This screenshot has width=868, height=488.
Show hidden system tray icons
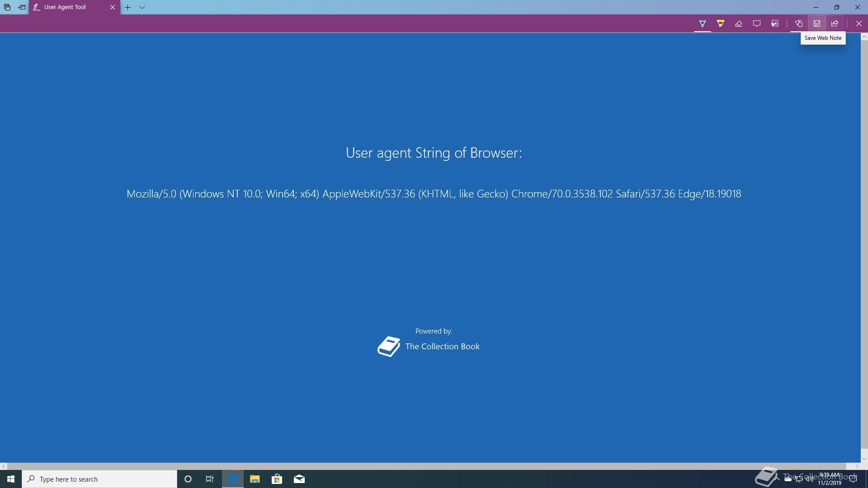(777, 479)
